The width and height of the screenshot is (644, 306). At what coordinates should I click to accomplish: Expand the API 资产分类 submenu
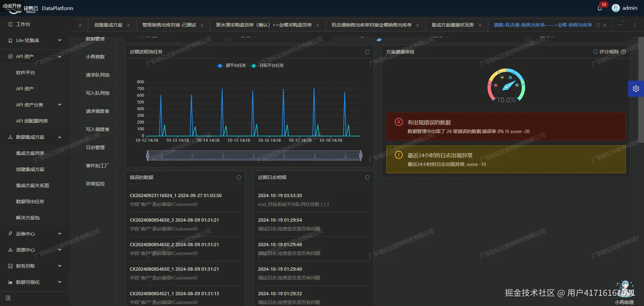35,105
